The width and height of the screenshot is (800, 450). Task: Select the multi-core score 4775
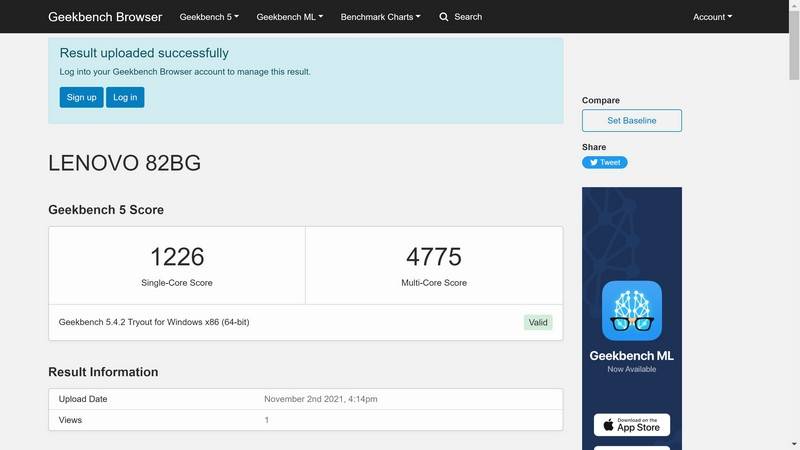(x=434, y=257)
